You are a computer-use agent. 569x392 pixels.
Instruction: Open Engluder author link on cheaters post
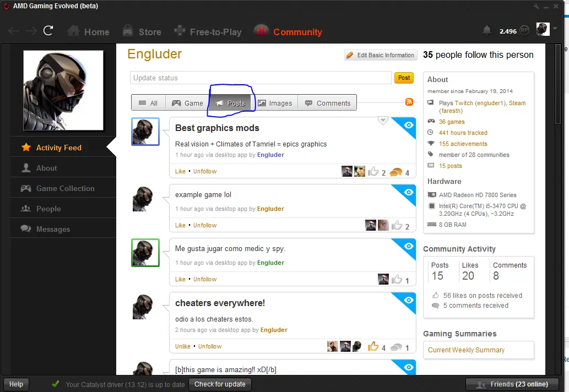coord(274,330)
